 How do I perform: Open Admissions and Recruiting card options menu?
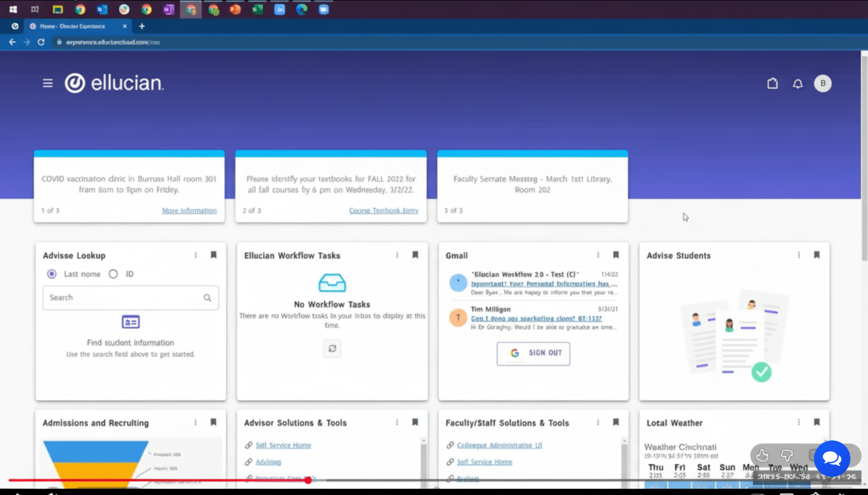coord(196,422)
